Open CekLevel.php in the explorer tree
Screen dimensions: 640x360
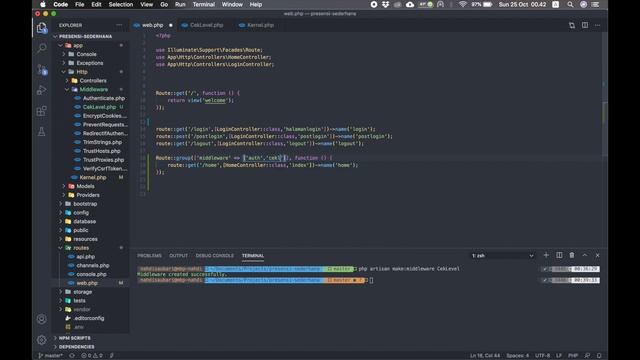(x=99, y=107)
